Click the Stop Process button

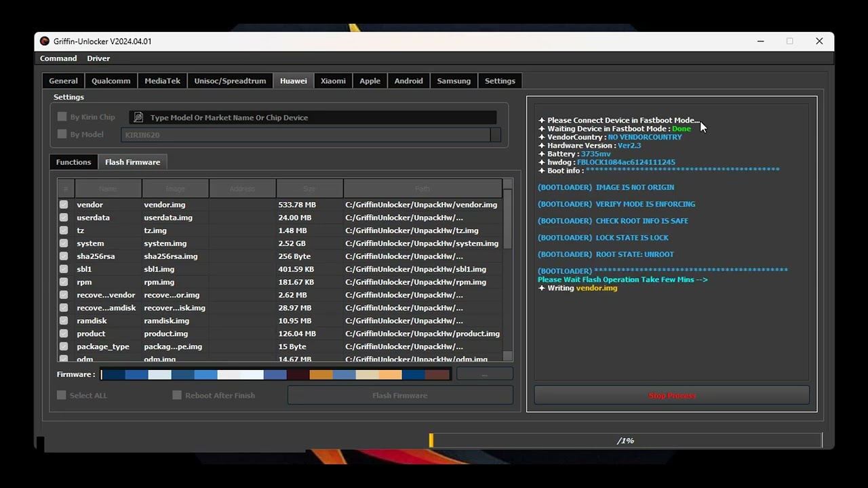tap(672, 395)
